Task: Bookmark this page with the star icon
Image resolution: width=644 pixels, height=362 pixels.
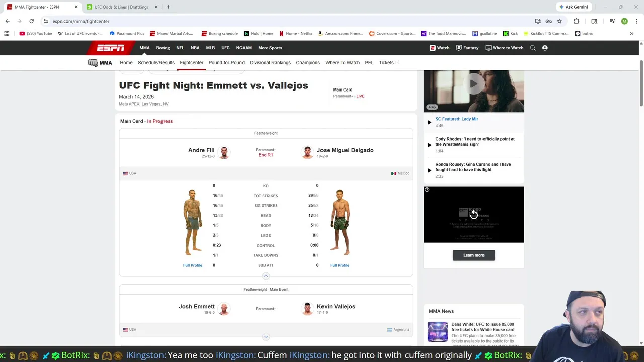Action: tap(559, 21)
